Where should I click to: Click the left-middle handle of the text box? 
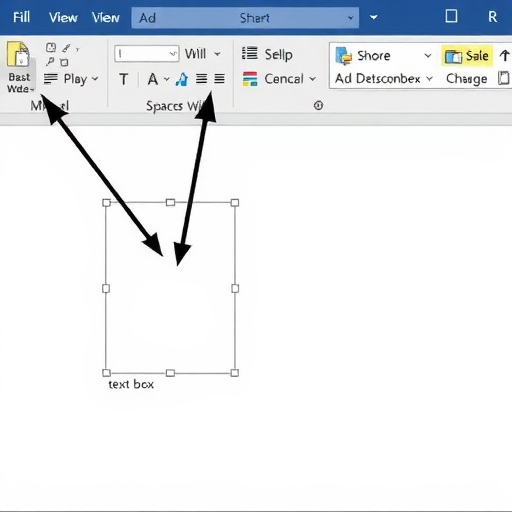[x=106, y=288]
